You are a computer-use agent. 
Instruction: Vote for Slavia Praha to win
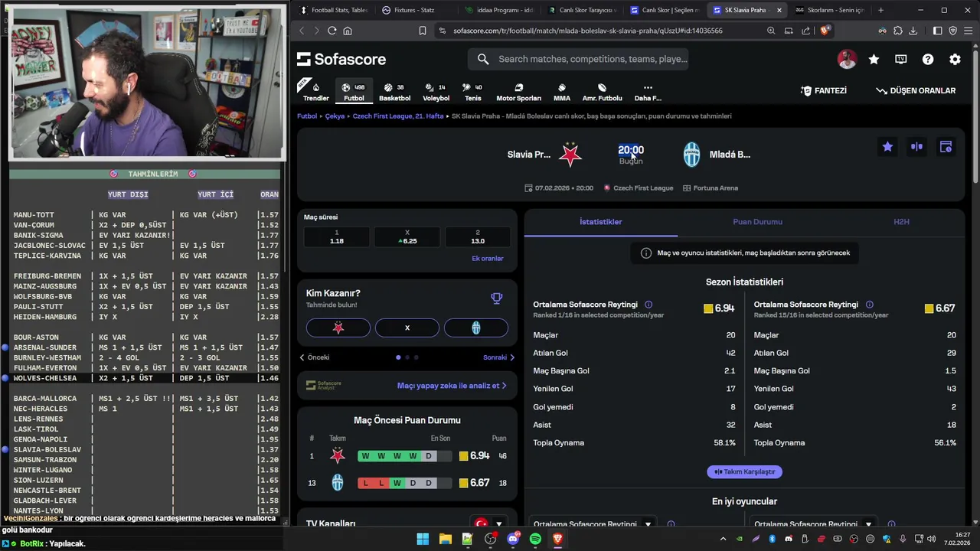point(338,328)
